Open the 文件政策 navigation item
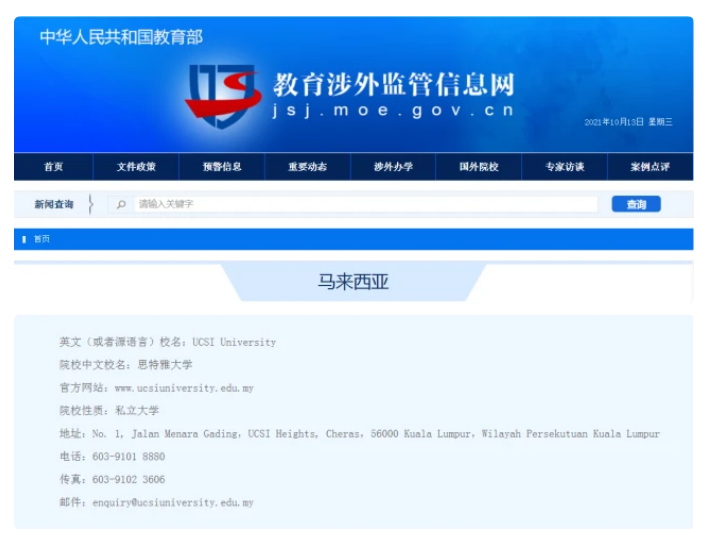This screenshot has width=712, height=542. [136, 167]
